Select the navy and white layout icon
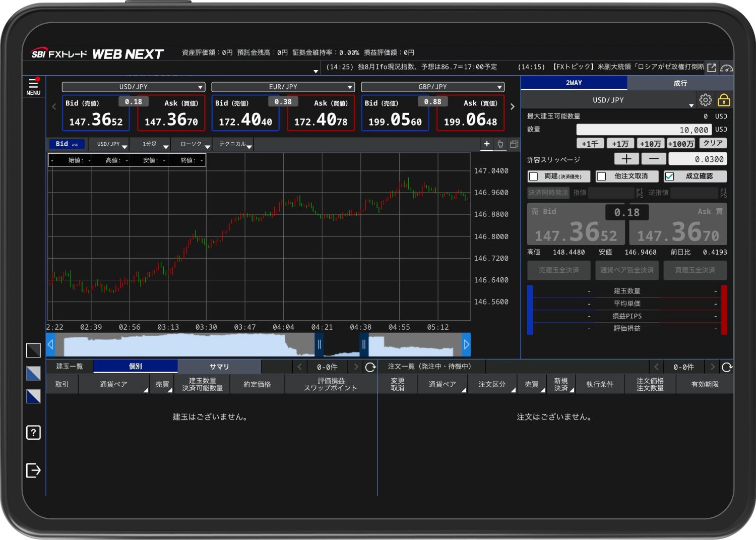 33,396
